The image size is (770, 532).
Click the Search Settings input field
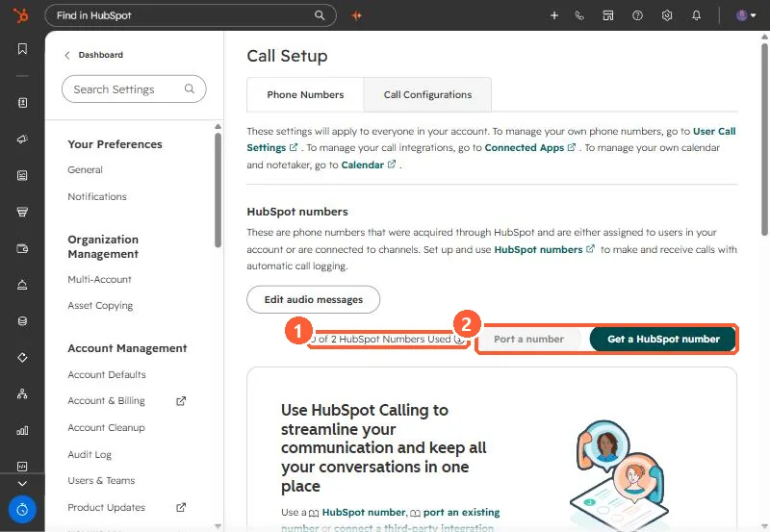(x=134, y=89)
